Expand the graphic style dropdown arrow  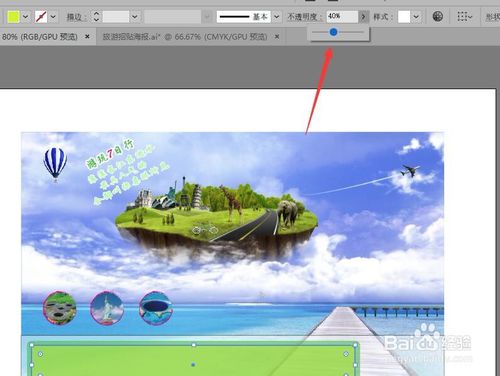[416, 16]
